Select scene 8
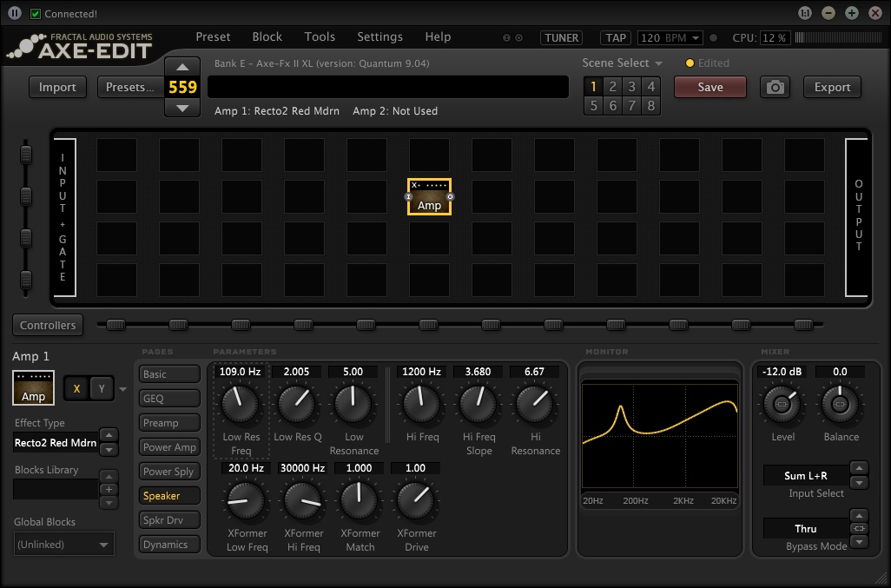This screenshot has height=588, width=891. tap(651, 106)
